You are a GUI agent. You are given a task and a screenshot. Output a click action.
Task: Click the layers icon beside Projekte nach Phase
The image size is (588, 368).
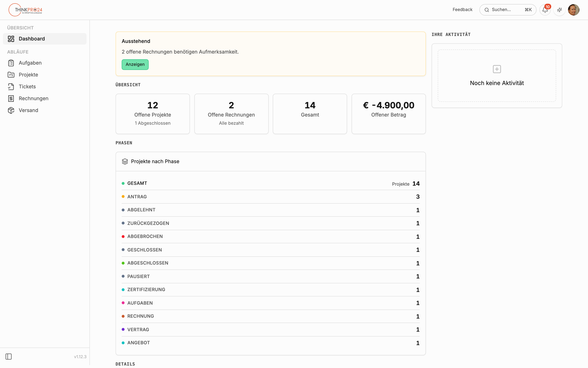coord(125,161)
